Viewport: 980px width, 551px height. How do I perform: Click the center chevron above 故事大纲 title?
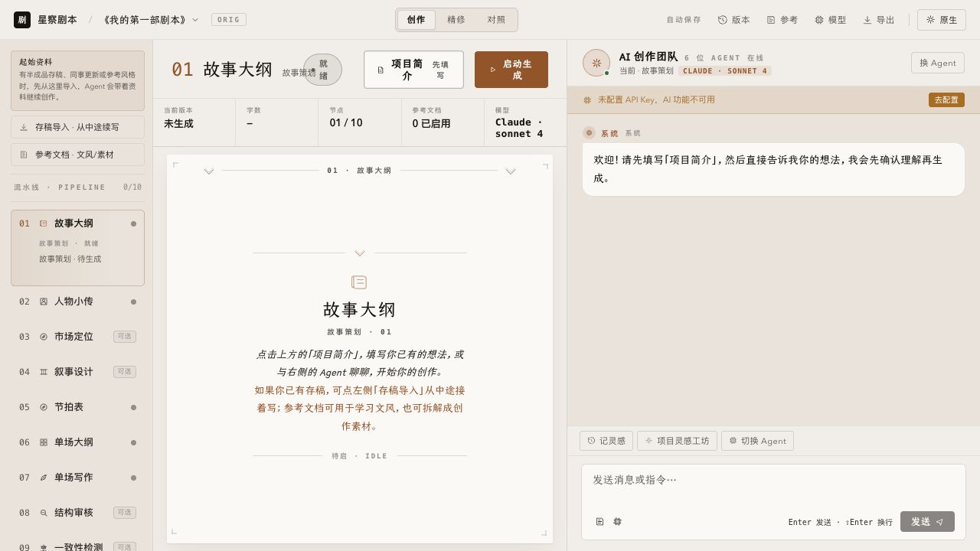tap(360, 253)
